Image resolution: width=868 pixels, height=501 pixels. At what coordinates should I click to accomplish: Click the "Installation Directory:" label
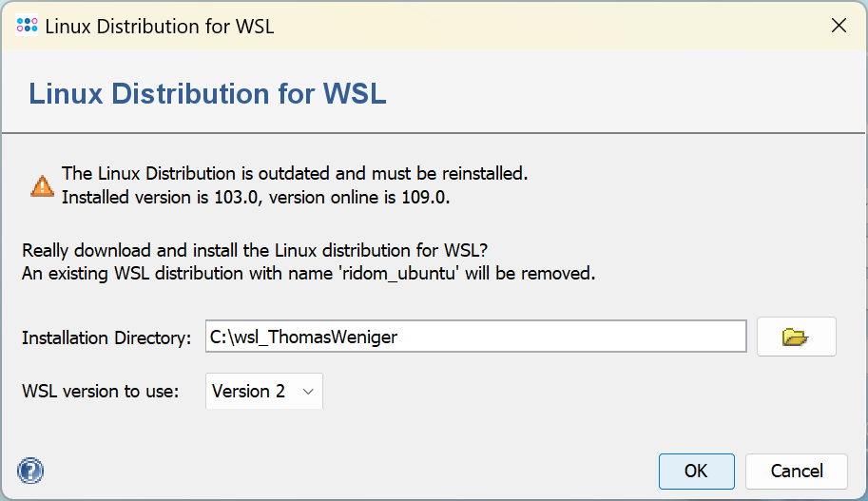pyautogui.click(x=106, y=337)
